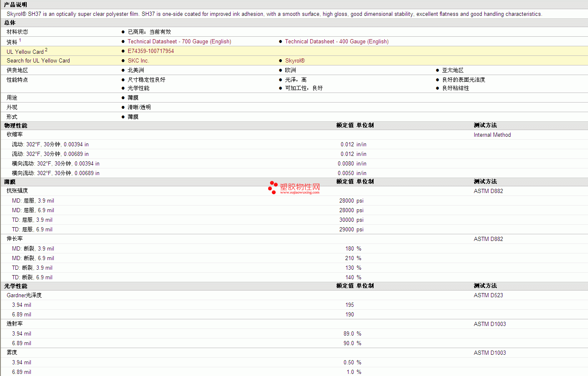Select ASTM D882 for 伸长率
Screen dimensions: 588x376
488,239
